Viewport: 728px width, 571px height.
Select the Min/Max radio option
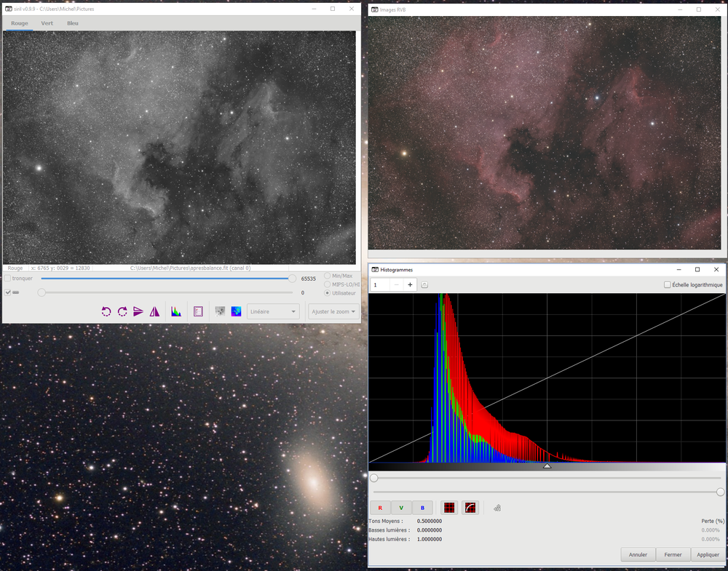328,276
